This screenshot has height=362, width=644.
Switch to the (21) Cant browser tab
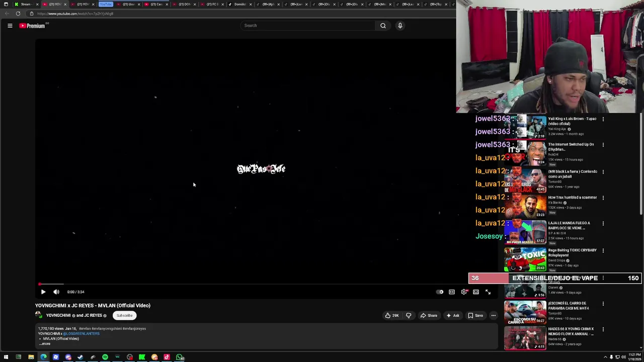pos(156,4)
